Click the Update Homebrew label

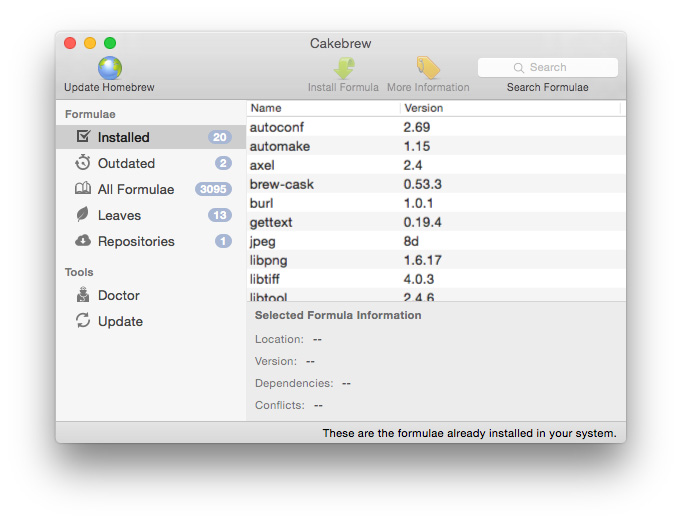tap(109, 87)
